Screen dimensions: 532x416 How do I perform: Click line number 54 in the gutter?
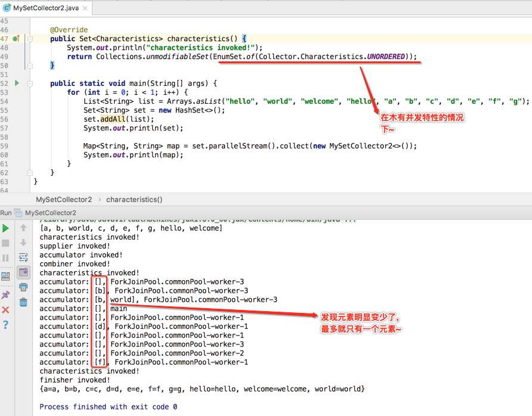point(4,101)
